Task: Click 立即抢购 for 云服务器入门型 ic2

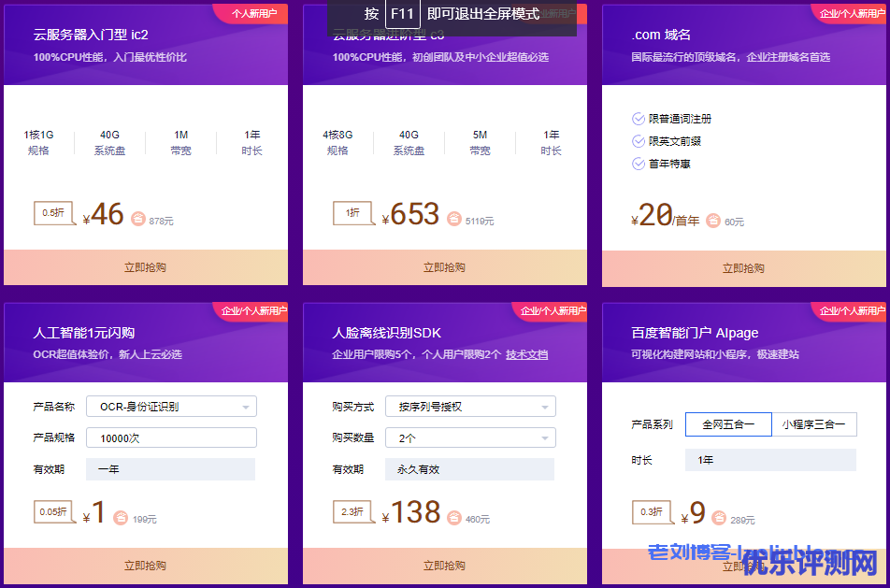Action: [145, 267]
